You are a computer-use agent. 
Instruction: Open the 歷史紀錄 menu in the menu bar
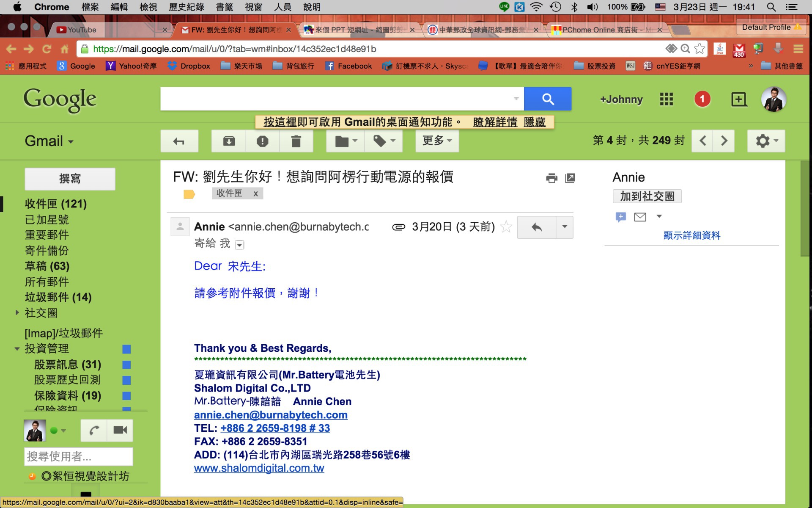tap(186, 7)
